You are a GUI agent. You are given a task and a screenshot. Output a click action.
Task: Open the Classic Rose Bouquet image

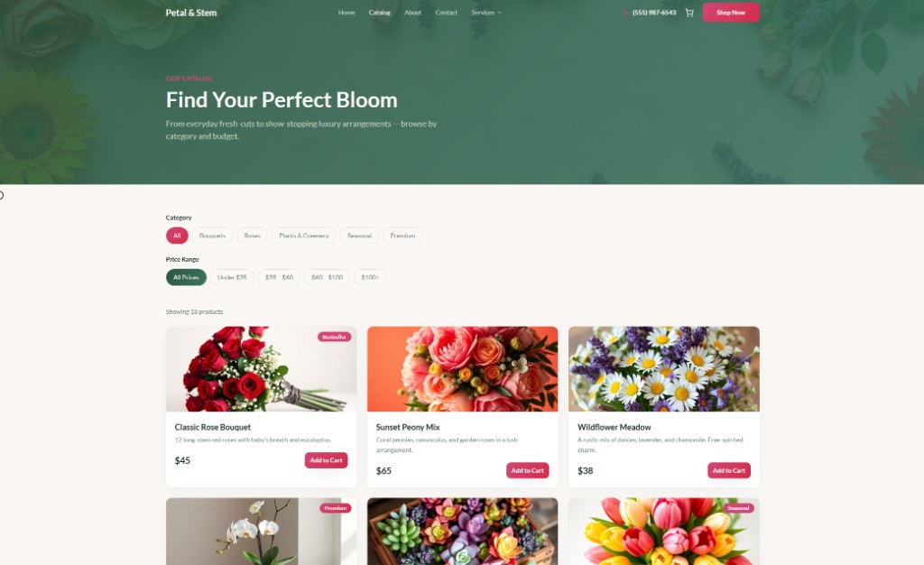[x=261, y=369]
